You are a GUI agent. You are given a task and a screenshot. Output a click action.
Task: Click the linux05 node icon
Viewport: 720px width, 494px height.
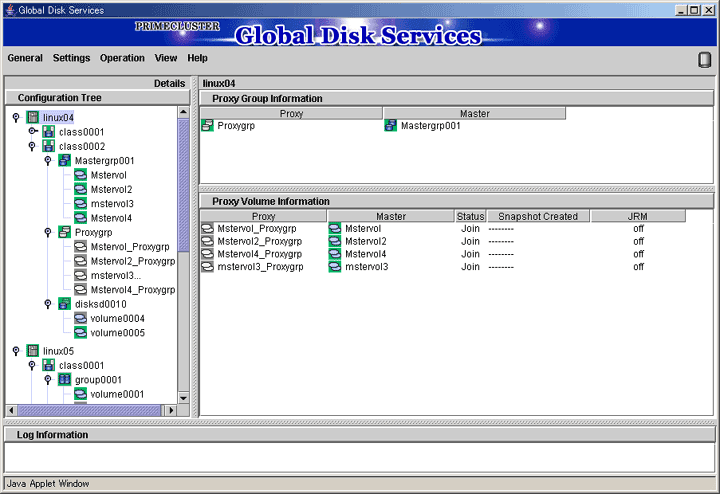33,351
